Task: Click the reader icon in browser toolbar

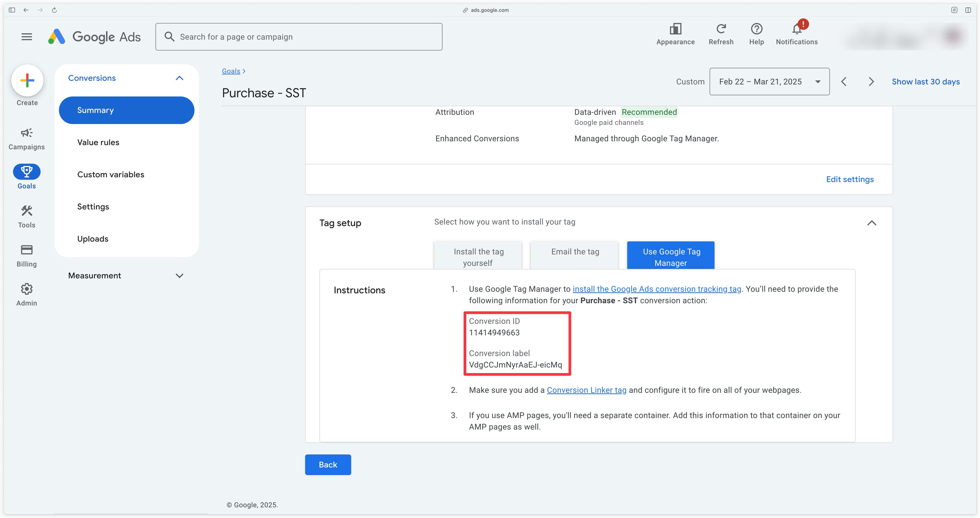Action: (954, 10)
